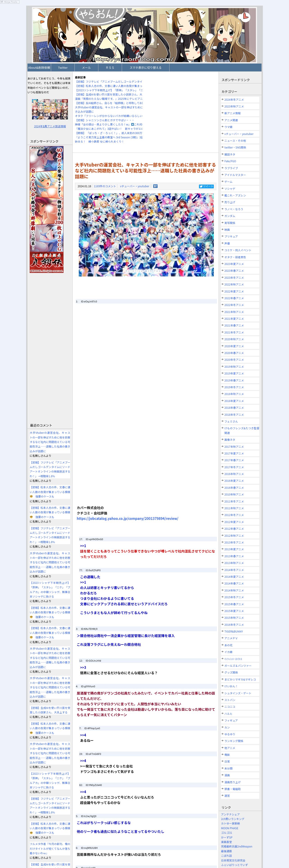Select category シュタインズ・ゲート
This screenshot has width=289, height=868.
pos(238,693)
